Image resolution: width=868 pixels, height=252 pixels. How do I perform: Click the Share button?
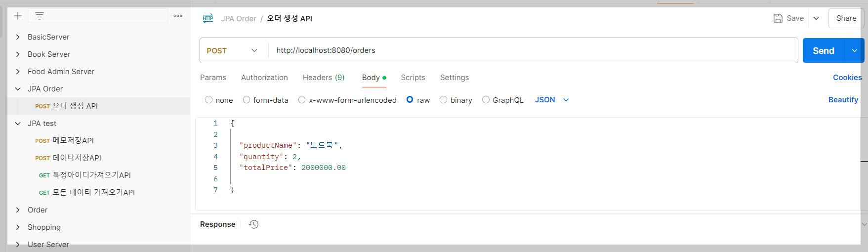point(846,18)
